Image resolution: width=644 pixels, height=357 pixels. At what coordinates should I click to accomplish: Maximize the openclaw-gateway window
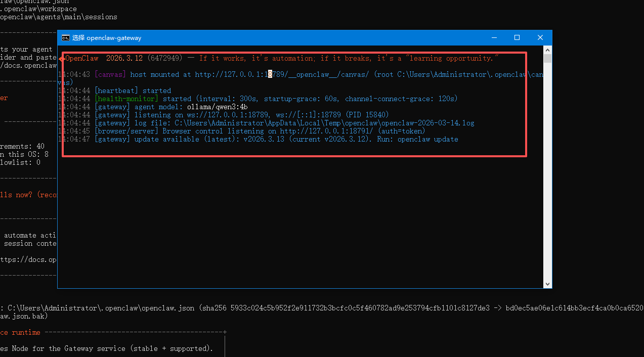coord(517,38)
